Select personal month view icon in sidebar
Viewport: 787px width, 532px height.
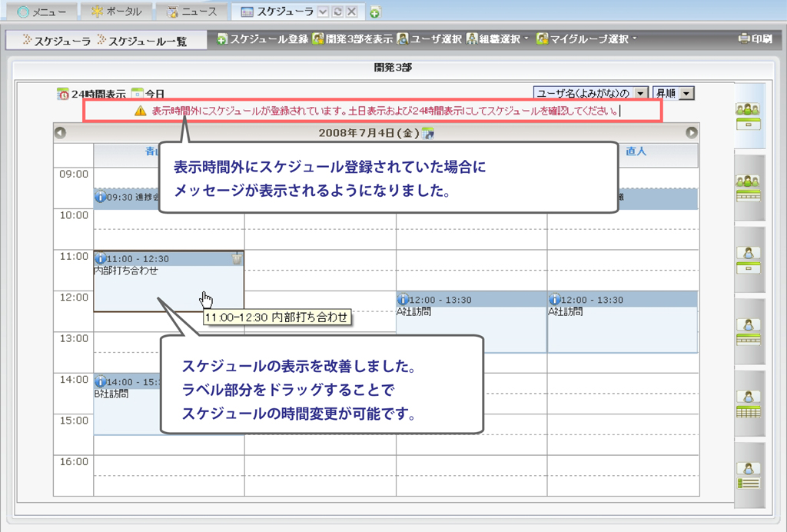tap(749, 404)
